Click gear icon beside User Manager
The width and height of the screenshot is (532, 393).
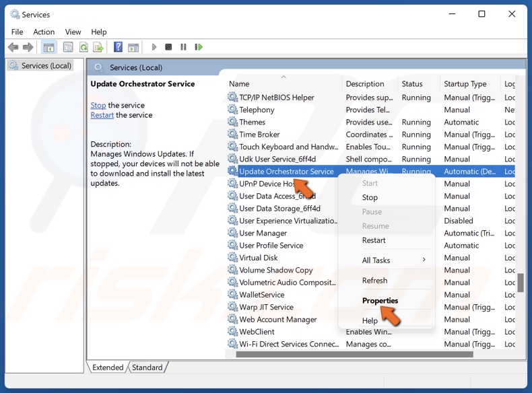232,233
